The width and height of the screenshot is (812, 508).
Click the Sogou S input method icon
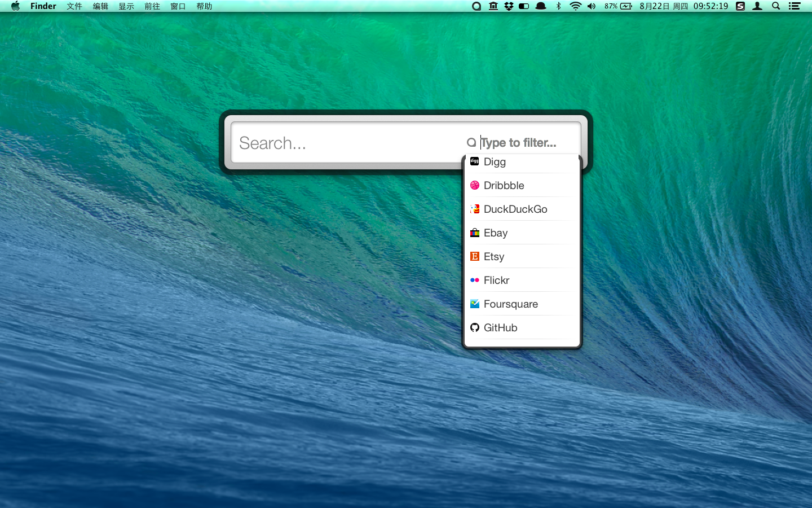point(740,6)
